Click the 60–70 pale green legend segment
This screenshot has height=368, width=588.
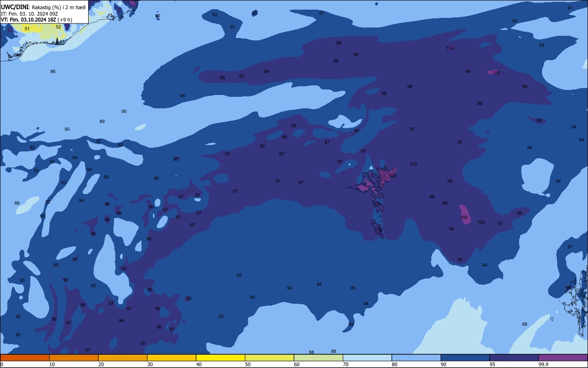point(318,357)
